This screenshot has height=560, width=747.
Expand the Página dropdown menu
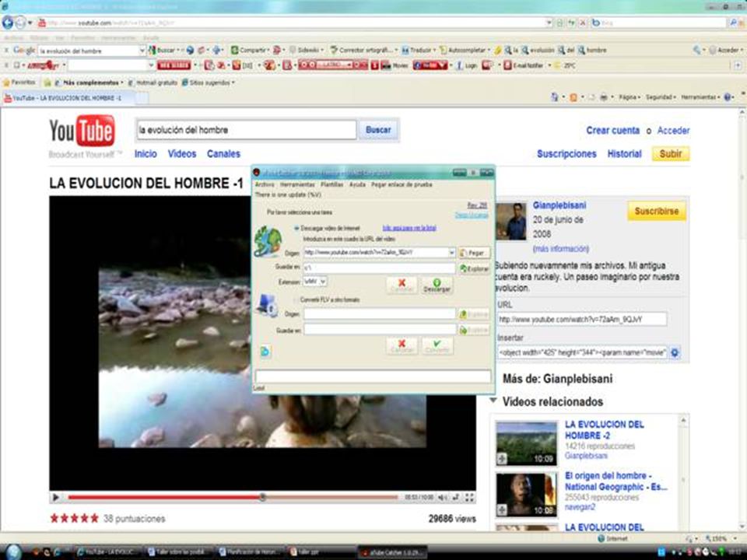pos(630,97)
